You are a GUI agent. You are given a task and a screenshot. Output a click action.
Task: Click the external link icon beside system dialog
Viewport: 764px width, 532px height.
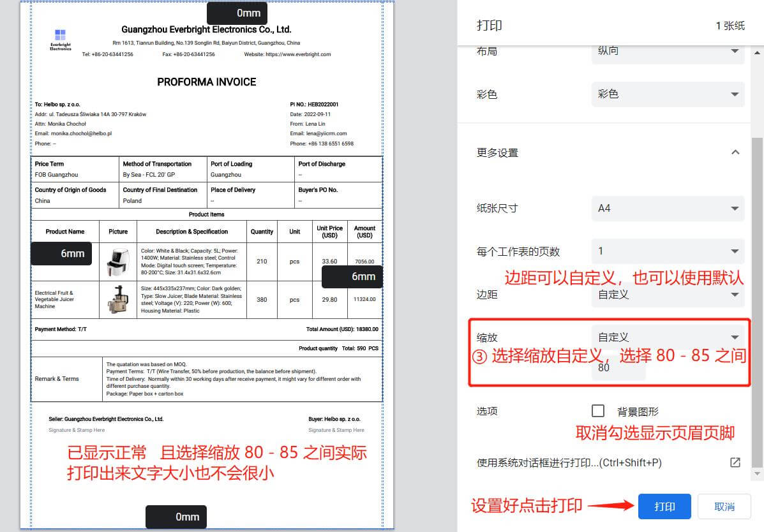click(735, 462)
